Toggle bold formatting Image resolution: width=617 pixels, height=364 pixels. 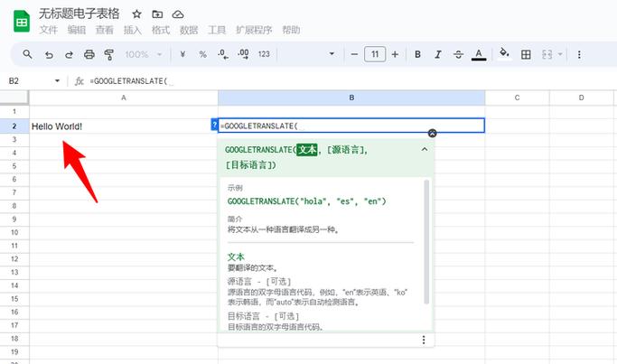[x=418, y=54]
